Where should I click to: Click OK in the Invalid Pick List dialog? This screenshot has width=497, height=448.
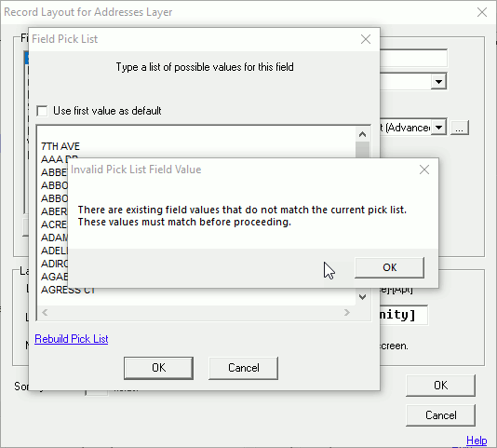click(389, 267)
